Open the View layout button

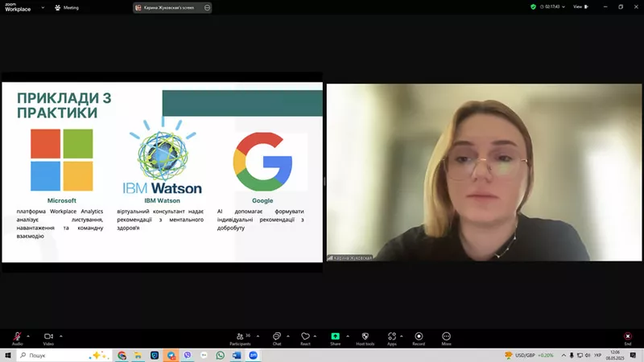pos(580,6)
